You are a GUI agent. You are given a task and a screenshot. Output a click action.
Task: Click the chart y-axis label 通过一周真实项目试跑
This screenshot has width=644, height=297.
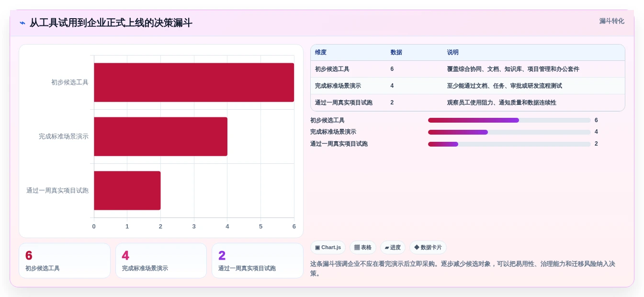click(x=57, y=191)
